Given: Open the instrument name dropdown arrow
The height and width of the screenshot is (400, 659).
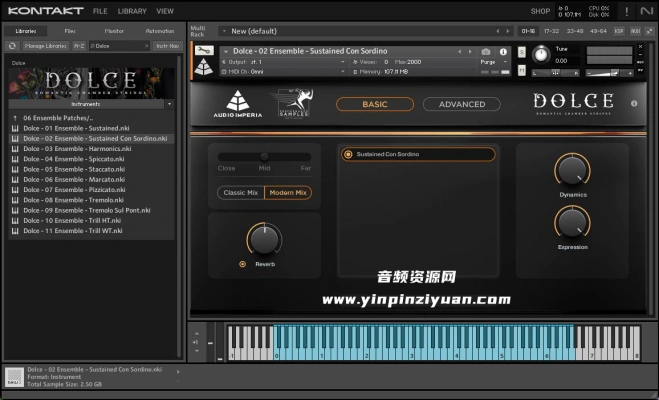Looking at the screenshot, I should click(x=226, y=51).
